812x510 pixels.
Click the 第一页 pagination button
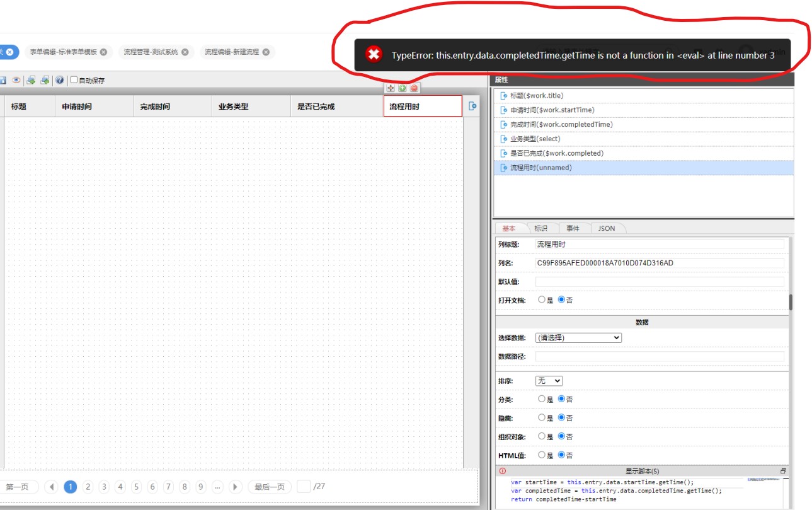coord(17,487)
